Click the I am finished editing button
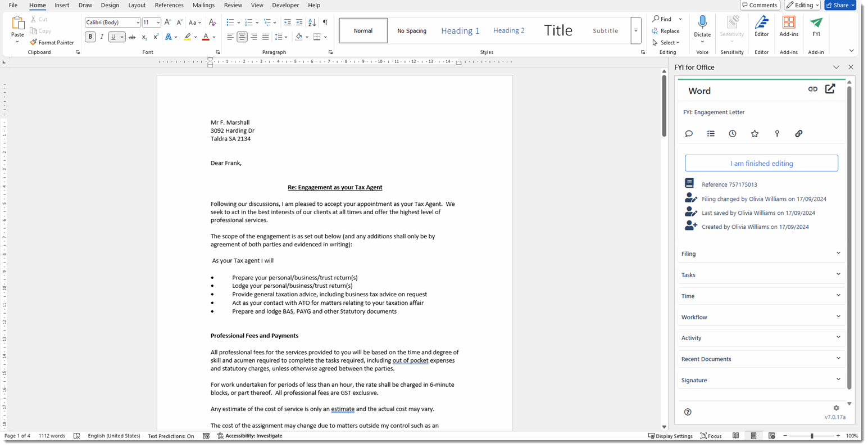 (761, 164)
